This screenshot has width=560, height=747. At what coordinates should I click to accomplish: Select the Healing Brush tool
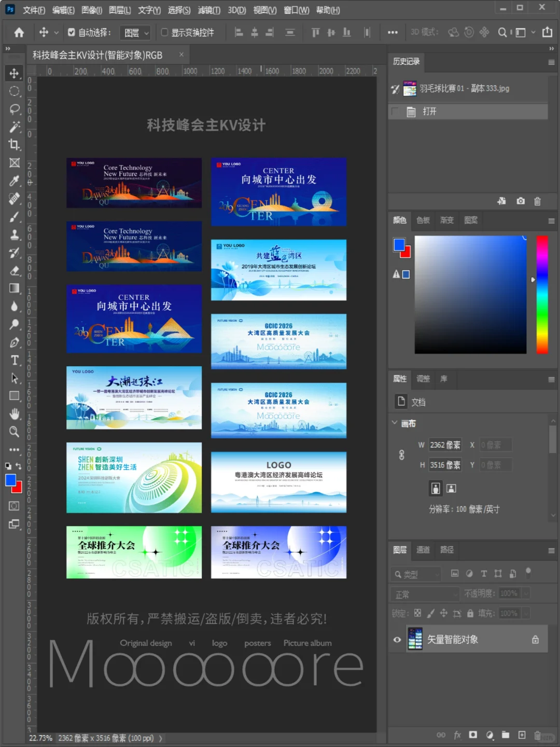click(x=15, y=199)
